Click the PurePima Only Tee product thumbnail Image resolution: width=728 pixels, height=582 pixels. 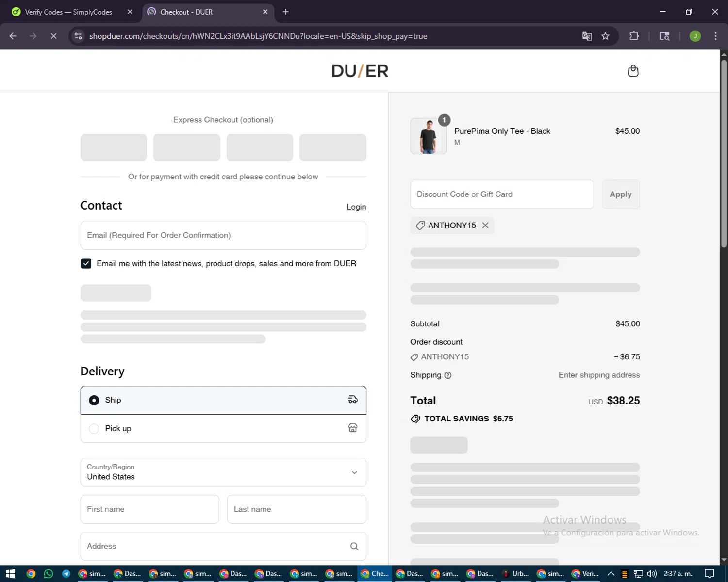(428, 136)
